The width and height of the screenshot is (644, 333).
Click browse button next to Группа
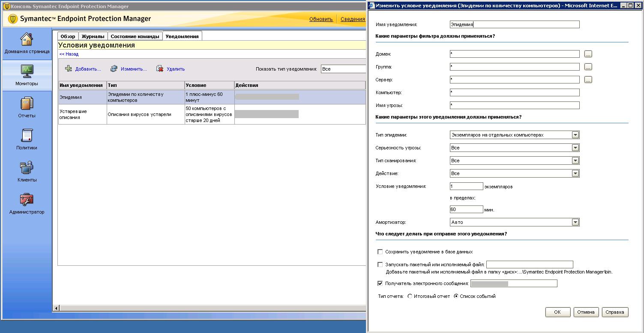pos(588,67)
